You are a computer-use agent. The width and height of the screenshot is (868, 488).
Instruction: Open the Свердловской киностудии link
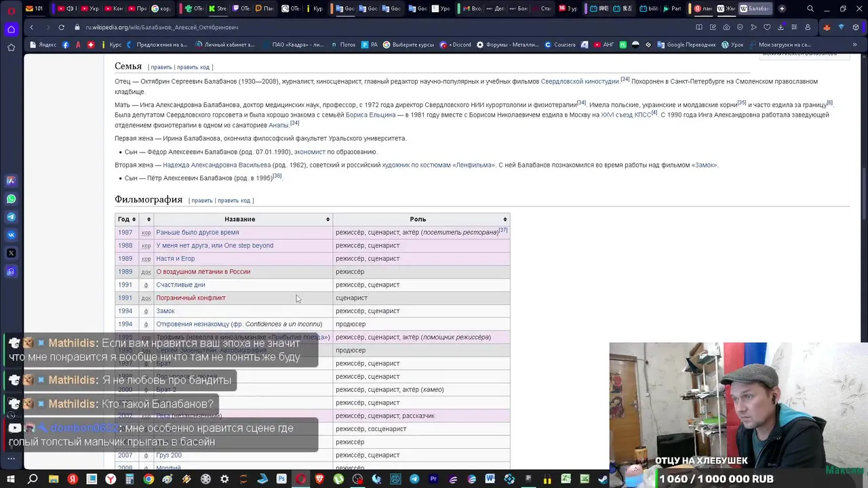tap(580, 81)
